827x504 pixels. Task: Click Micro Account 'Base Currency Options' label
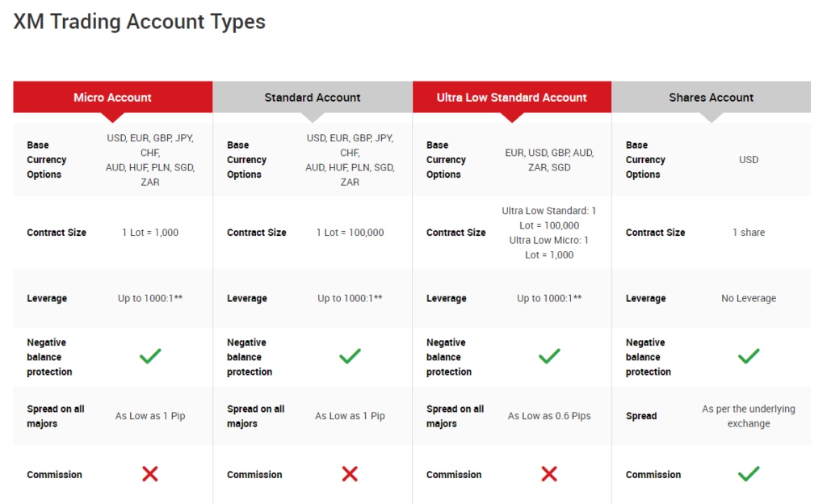46,160
